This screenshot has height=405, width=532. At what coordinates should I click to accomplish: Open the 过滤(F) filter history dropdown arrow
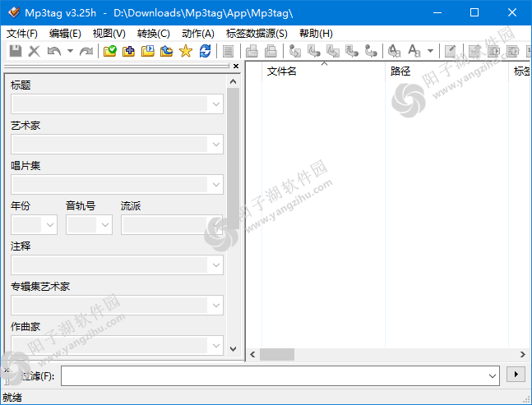(492, 376)
